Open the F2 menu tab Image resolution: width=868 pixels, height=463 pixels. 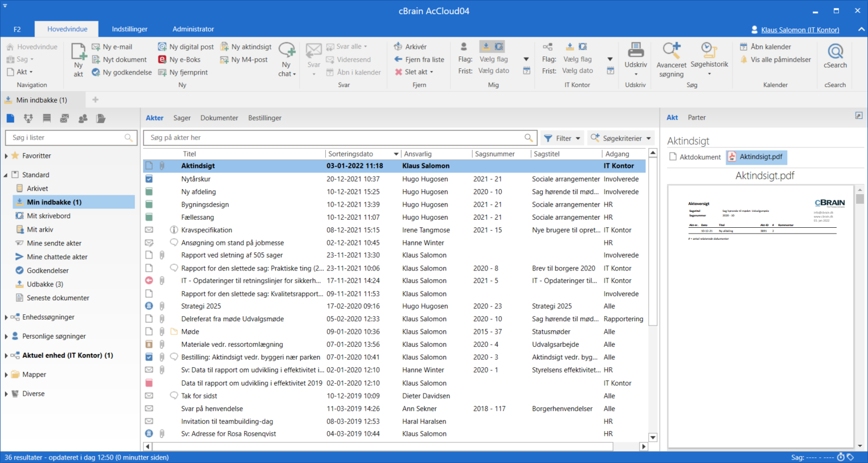[x=17, y=29]
